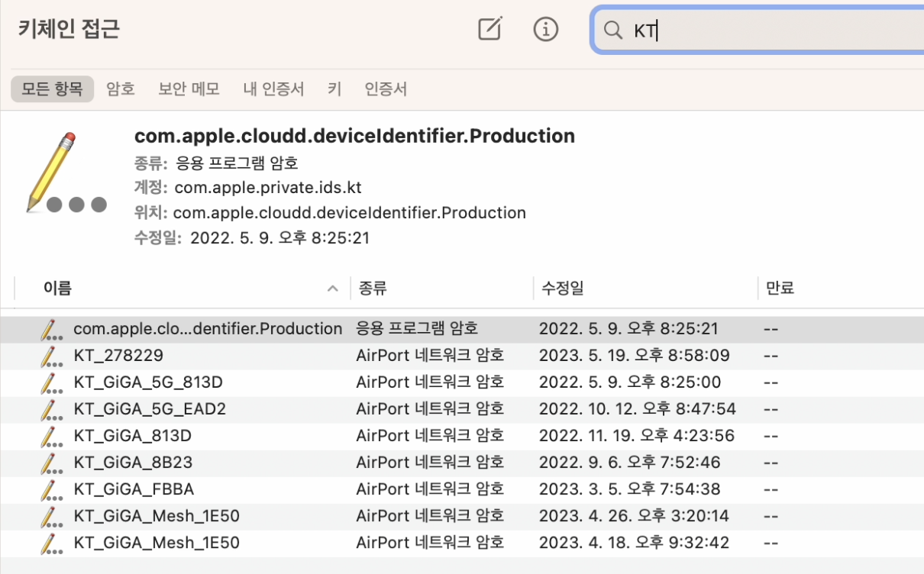Switch to the 암호 tab
Image resolution: width=924 pixels, height=574 pixels.
point(121,89)
